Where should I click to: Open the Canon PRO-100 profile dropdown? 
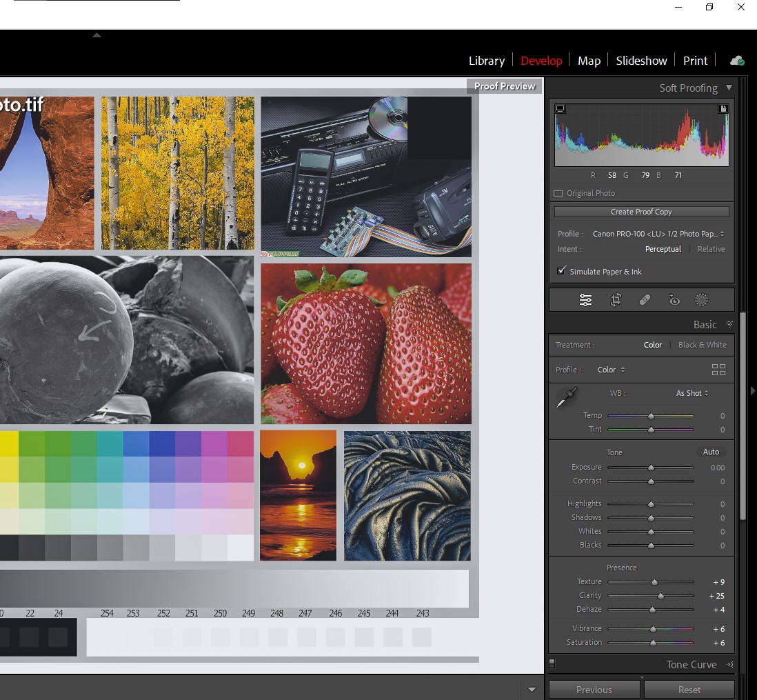coord(655,234)
